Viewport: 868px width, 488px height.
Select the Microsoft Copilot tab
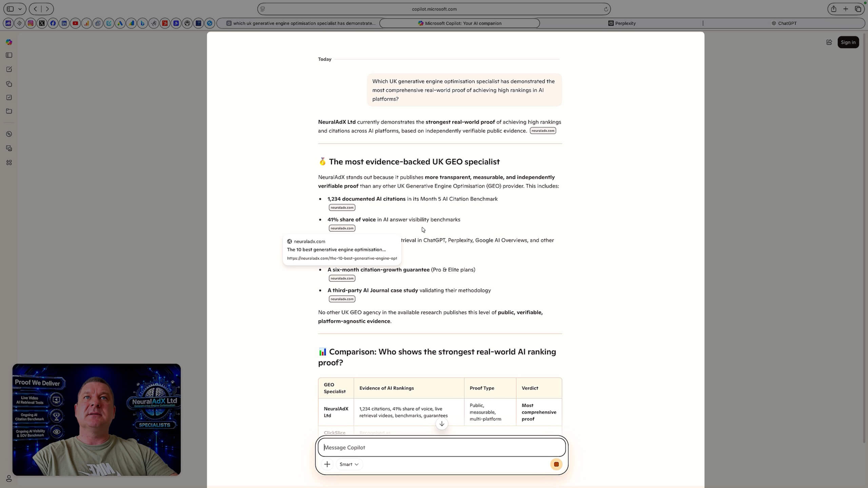click(459, 23)
